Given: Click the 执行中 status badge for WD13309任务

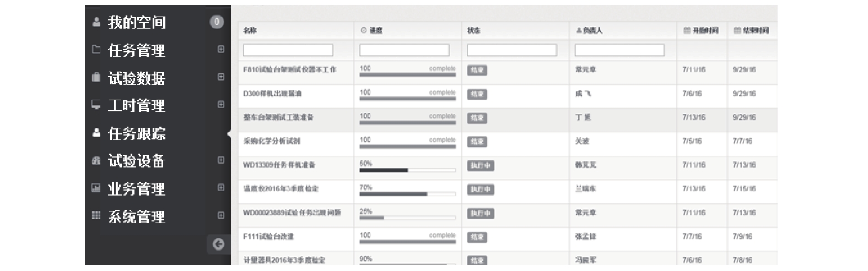Looking at the screenshot, I should coord(481,166).
